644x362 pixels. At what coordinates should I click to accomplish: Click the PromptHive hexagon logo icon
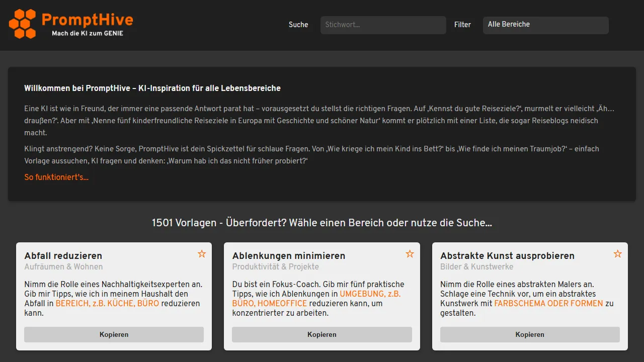pos(22,24)
